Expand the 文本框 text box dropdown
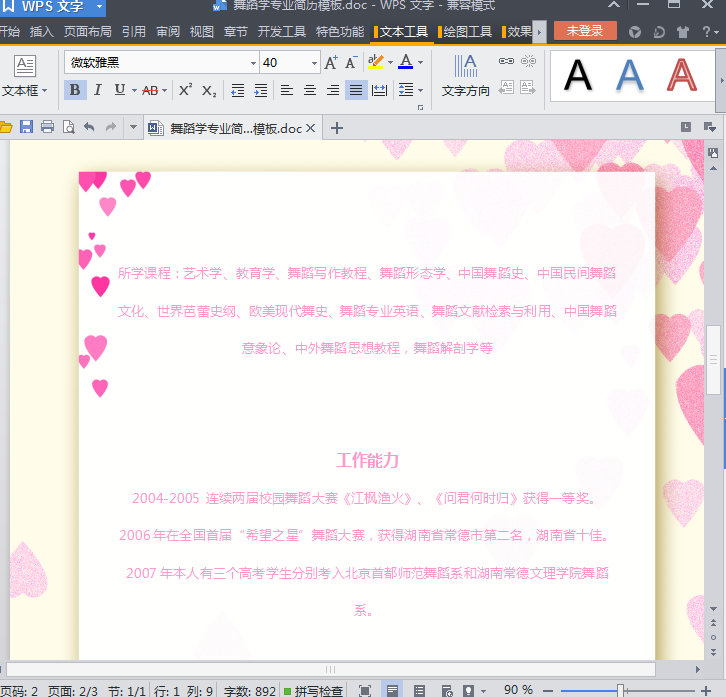Screen dimensions: 726x697 [44, 90]
